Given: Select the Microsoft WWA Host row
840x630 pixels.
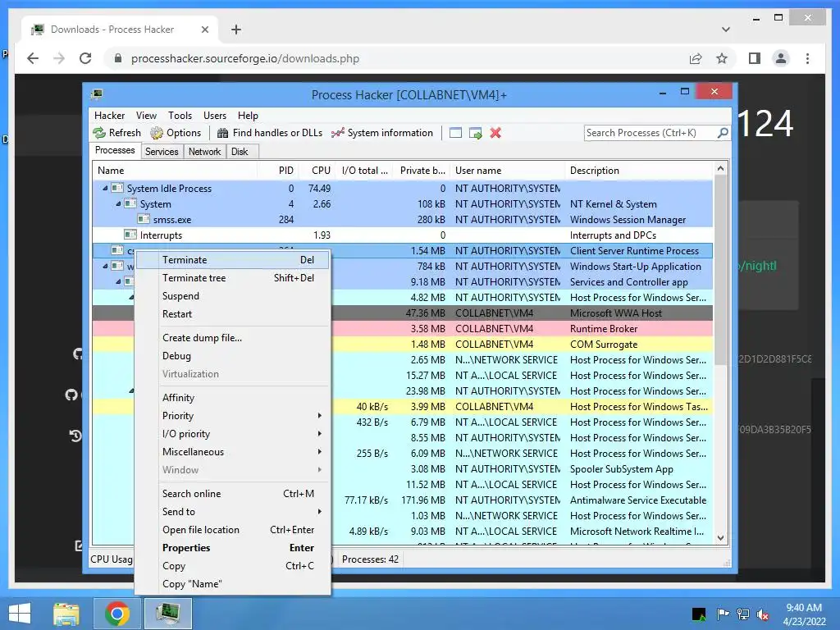Looking at the screenshot, I should tap(402, 313).
